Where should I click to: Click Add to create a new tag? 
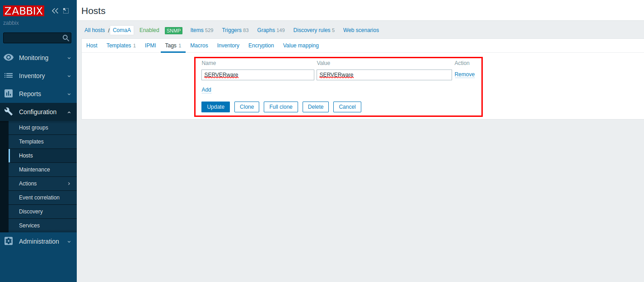[x=206, y=90]
